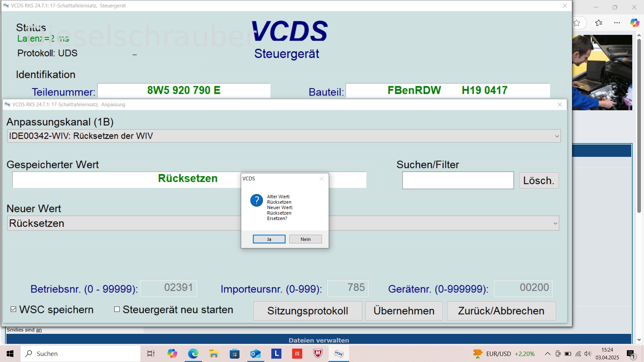Clear the filter with Lösch. button
The image size is (644, 362).
[x=539, y=180]
